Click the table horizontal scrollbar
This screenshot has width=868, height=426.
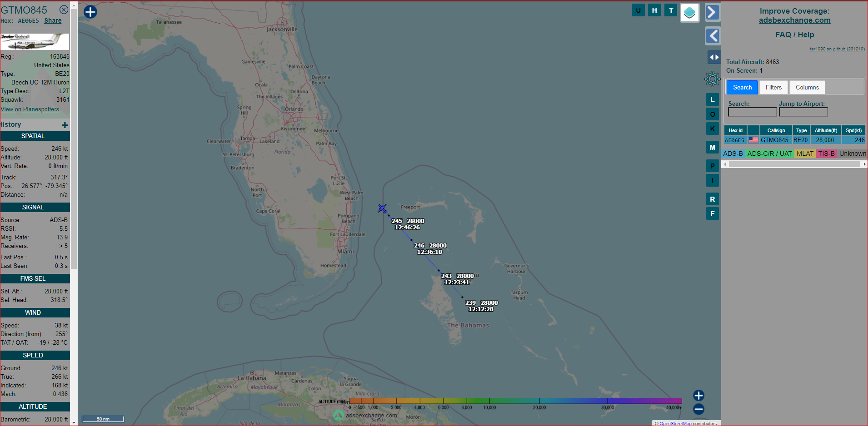tap(794, 164)
